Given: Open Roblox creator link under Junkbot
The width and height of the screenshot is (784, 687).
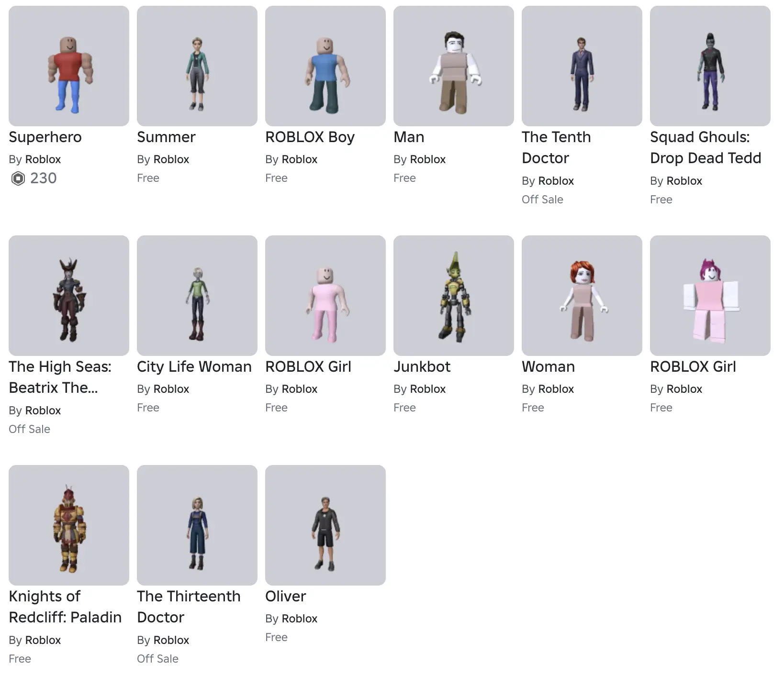Looking at the screenshot, I should tap(427, 389).
